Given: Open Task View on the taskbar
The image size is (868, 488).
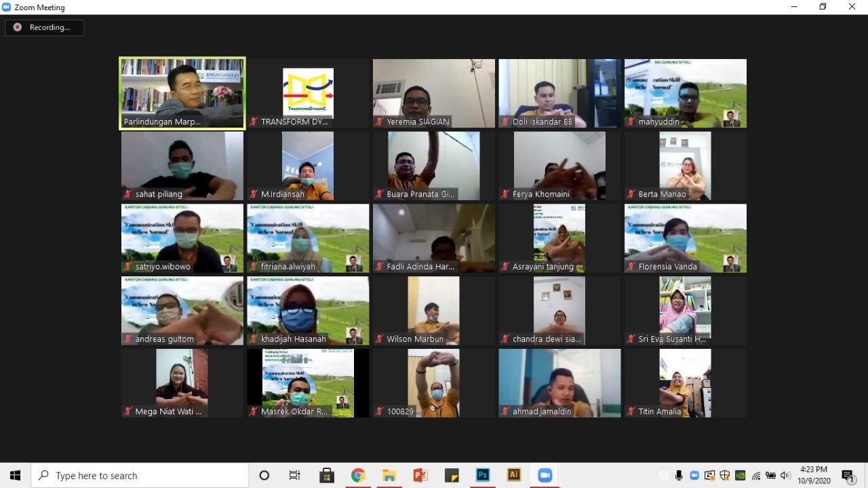Looking at the screenshot, I should tap(295, 475).
